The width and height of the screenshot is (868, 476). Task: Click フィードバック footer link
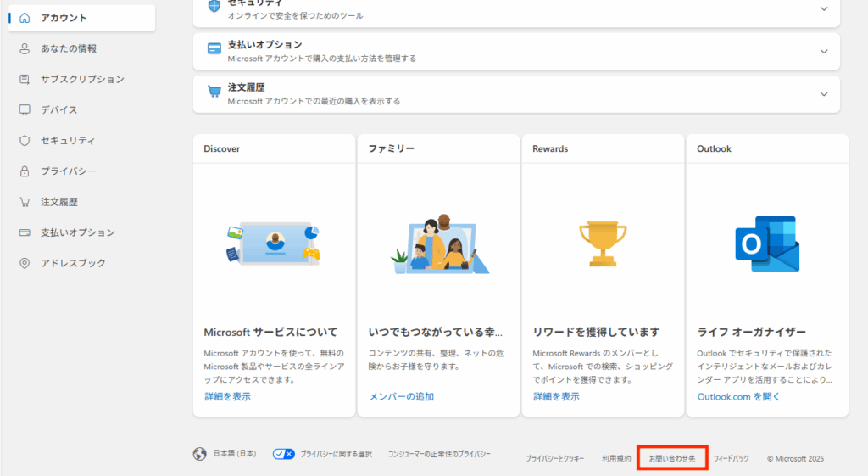point(731,459)
